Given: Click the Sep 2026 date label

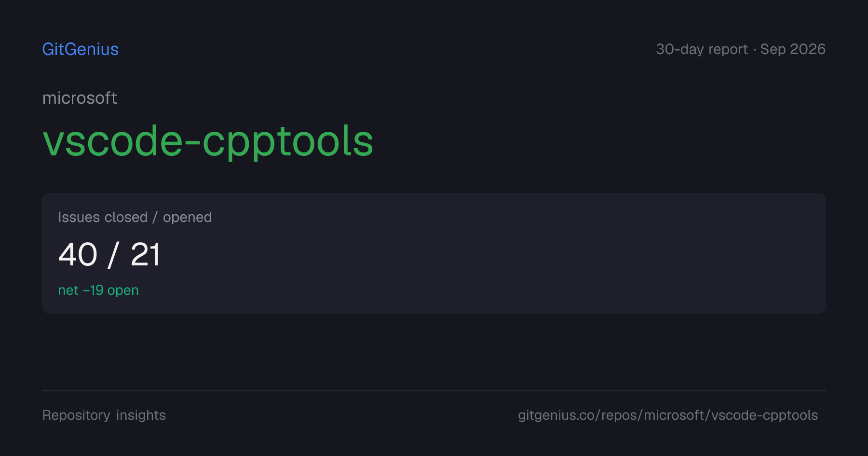Looking at the screenshot, I should (x=793, y=49).
